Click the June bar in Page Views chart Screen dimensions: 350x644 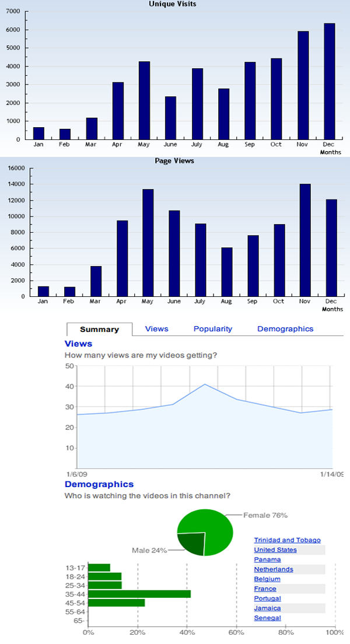(174, 254)
